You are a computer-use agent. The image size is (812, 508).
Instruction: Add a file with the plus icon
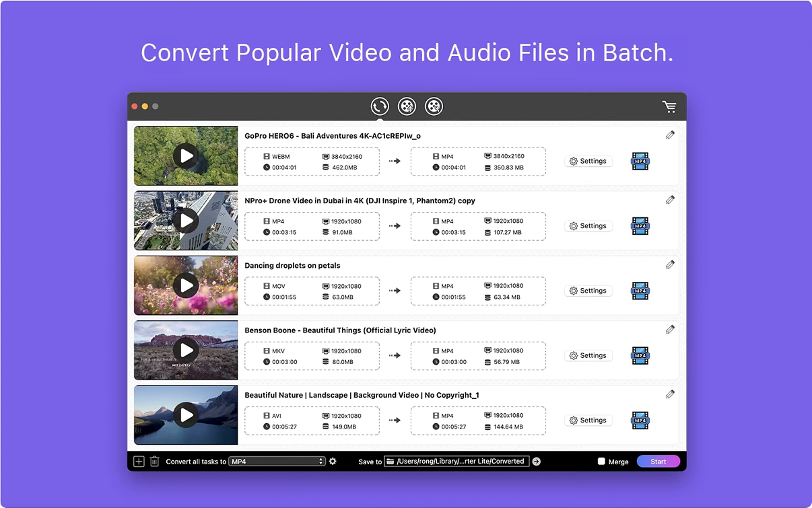coord(139,462)
